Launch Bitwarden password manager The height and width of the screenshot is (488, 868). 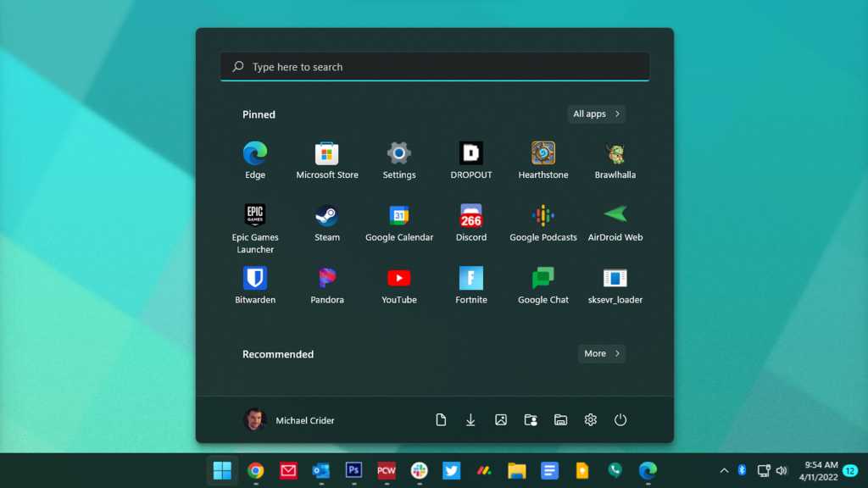(x=254, y=285)
